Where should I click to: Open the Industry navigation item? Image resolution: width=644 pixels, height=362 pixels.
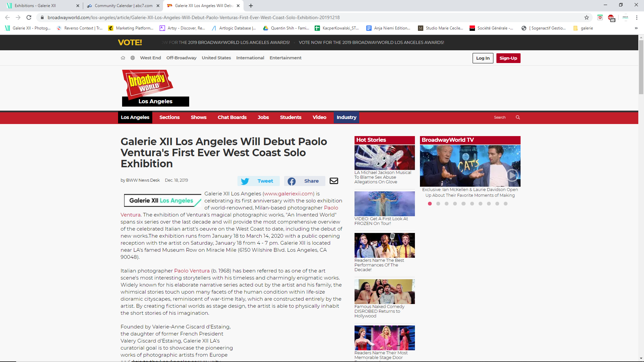pos(346,117)
